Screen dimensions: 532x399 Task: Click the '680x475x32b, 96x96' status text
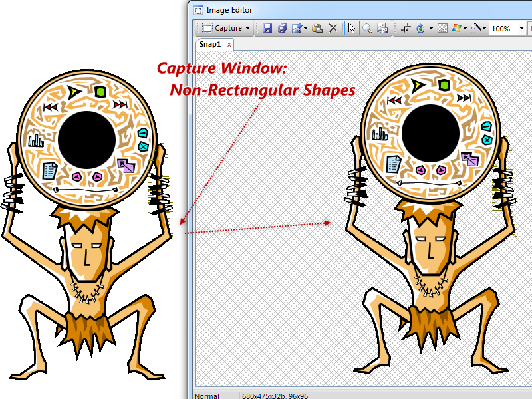click(275, 396)
